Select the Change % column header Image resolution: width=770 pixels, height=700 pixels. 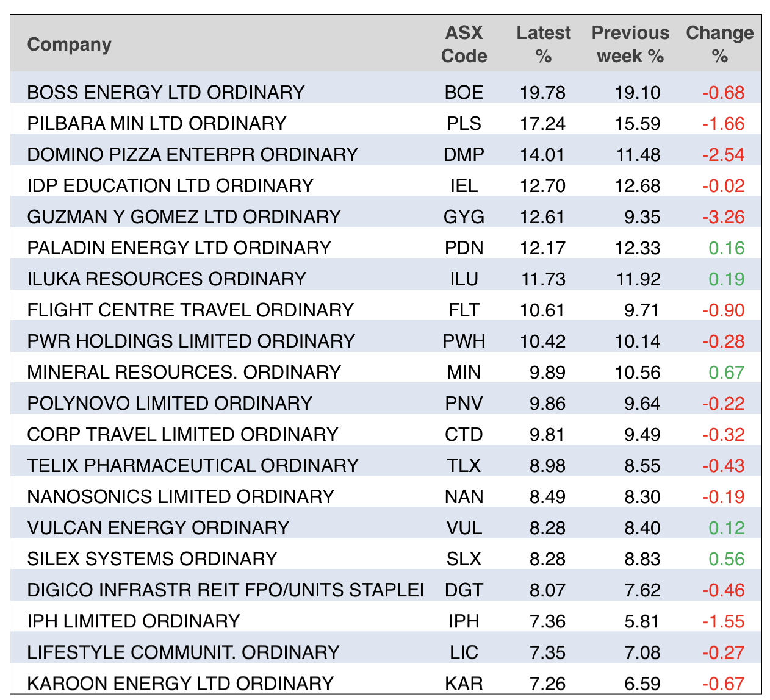point(719,45)
